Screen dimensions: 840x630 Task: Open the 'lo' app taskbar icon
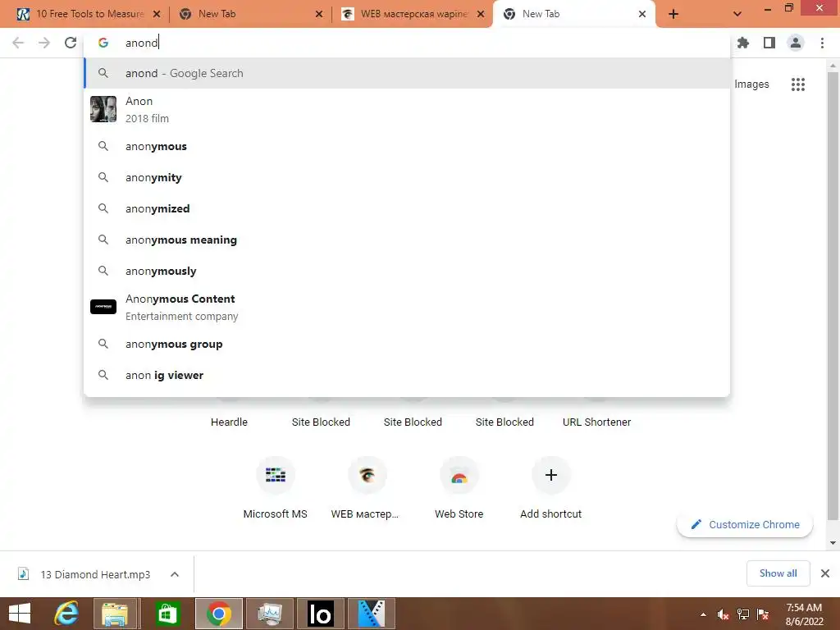tap(321, 614)
